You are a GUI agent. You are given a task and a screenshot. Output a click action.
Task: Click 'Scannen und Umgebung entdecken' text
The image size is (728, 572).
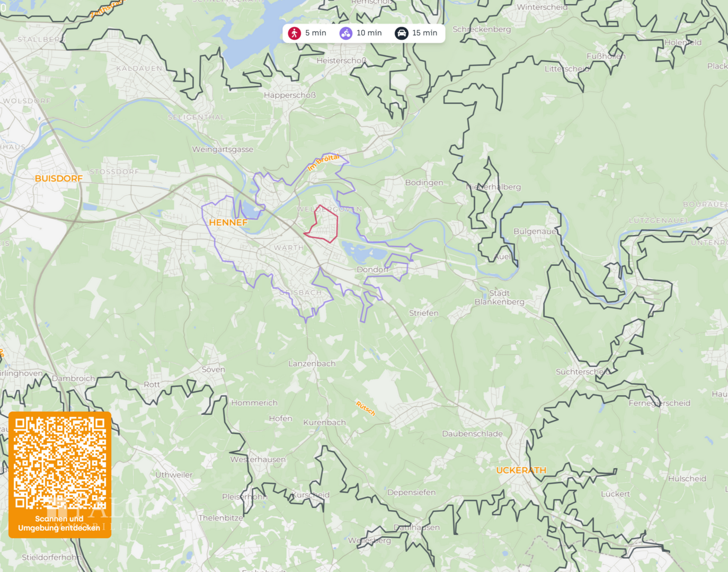pos(59,523)
